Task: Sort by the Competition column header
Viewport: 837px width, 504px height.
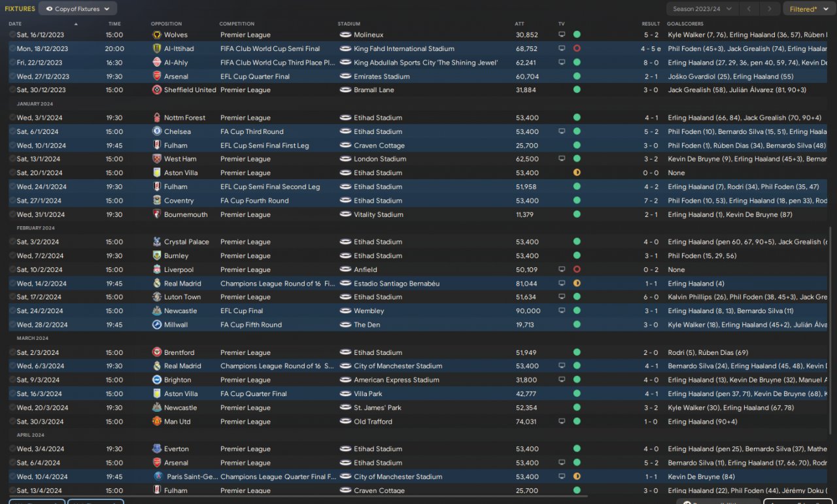Action: [x=237, y=24]
